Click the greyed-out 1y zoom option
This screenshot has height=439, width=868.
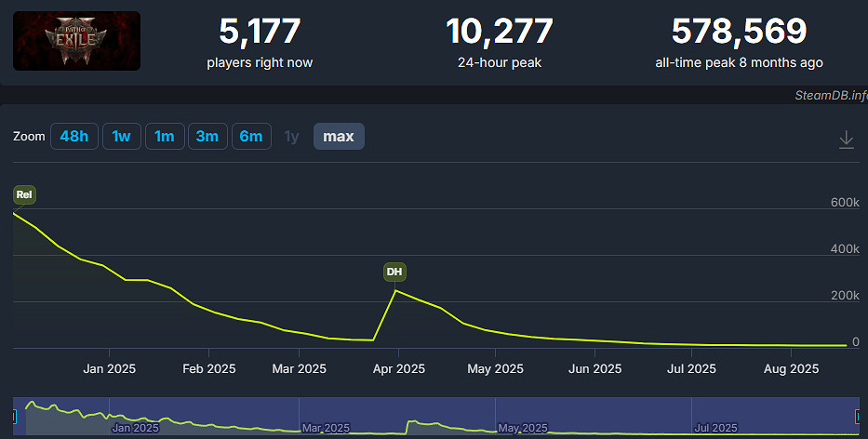tap(292, 137)
